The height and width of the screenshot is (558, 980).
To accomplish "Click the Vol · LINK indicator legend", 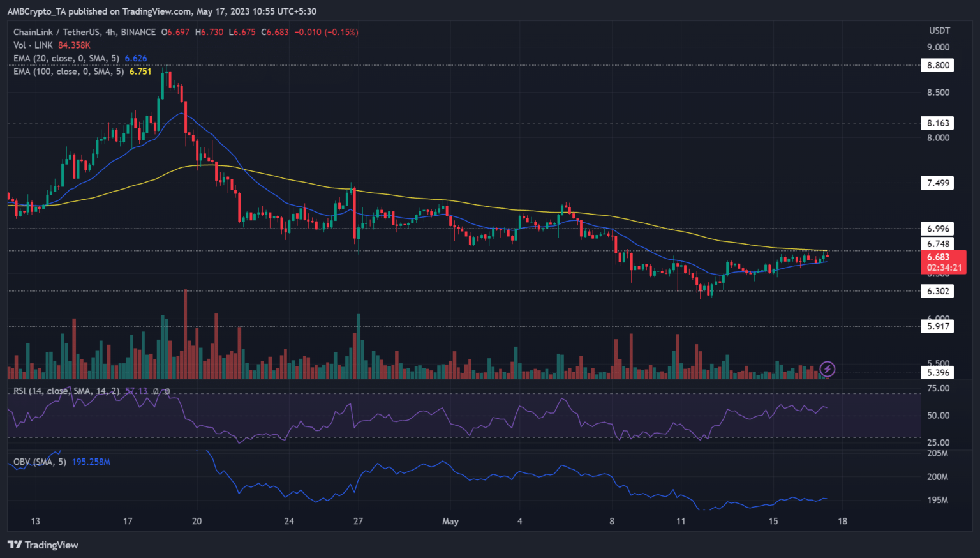I will click(33, 45).
